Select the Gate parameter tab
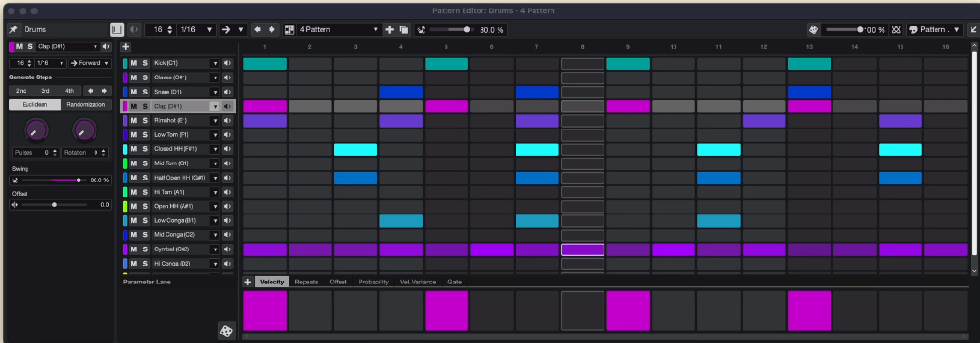This screenshot has width=980, height=343. [x=454, y=282]
